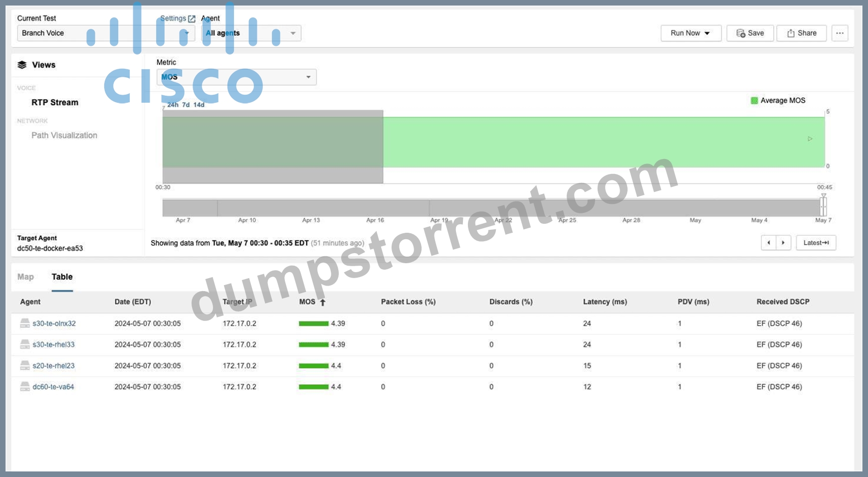Jump to Latest data button
The width and height of the screenshot is (868, 477).
816,243
